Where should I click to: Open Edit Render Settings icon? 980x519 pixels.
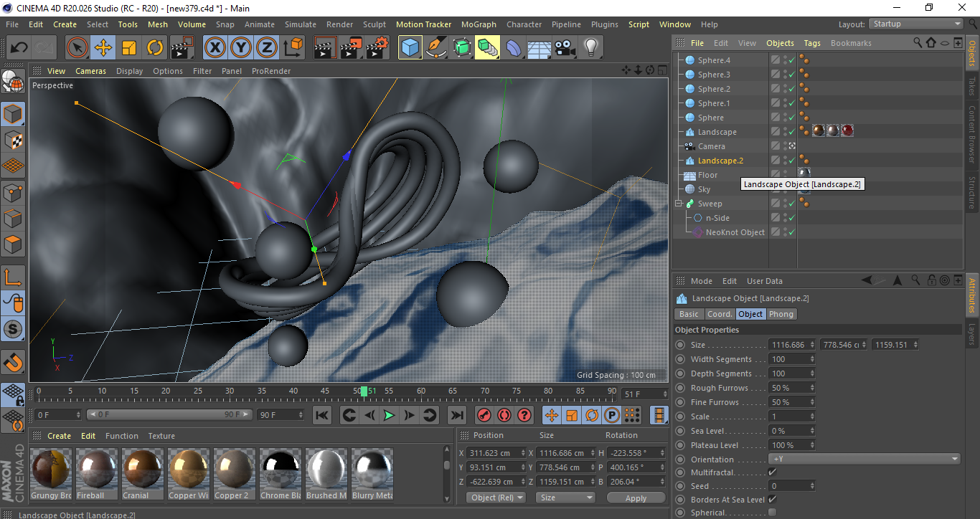(x=377, y=48)
